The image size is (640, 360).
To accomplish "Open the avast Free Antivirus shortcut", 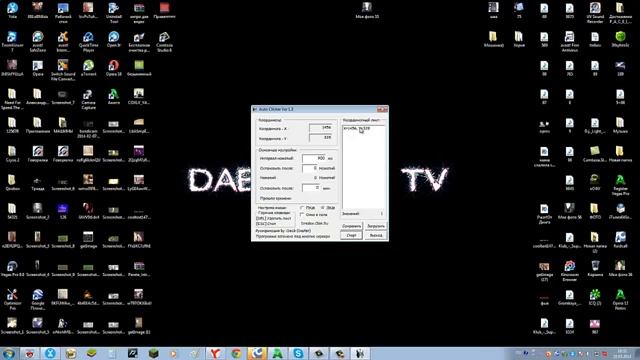I will coord(569,41).
